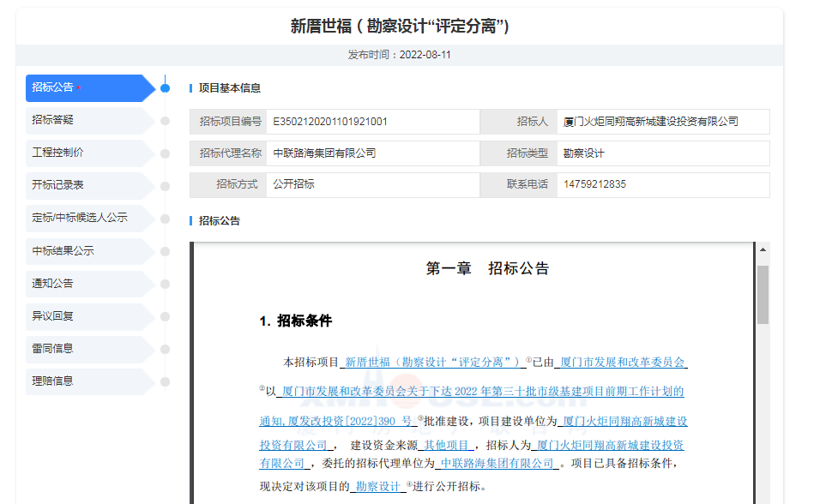Click the 招标项目编号 value field
Viewport: 814px width, 504px height.
pyautogui.click(x=373, y=122)
